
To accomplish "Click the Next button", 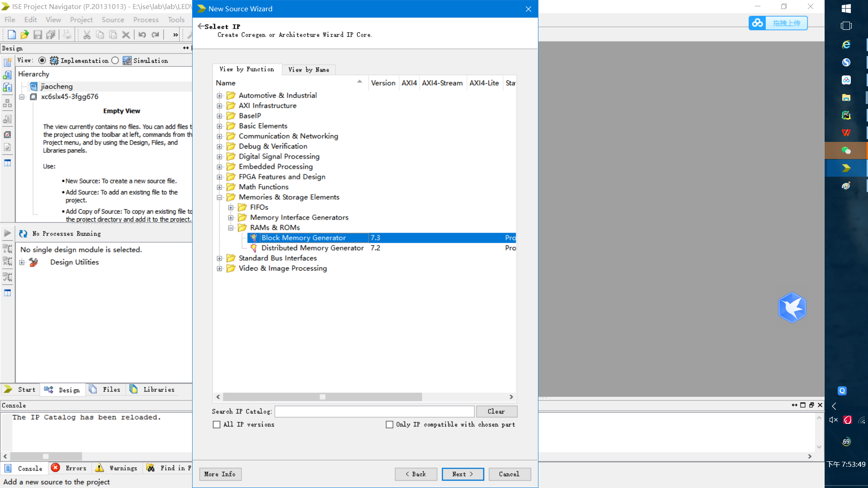I will [462, 474].
